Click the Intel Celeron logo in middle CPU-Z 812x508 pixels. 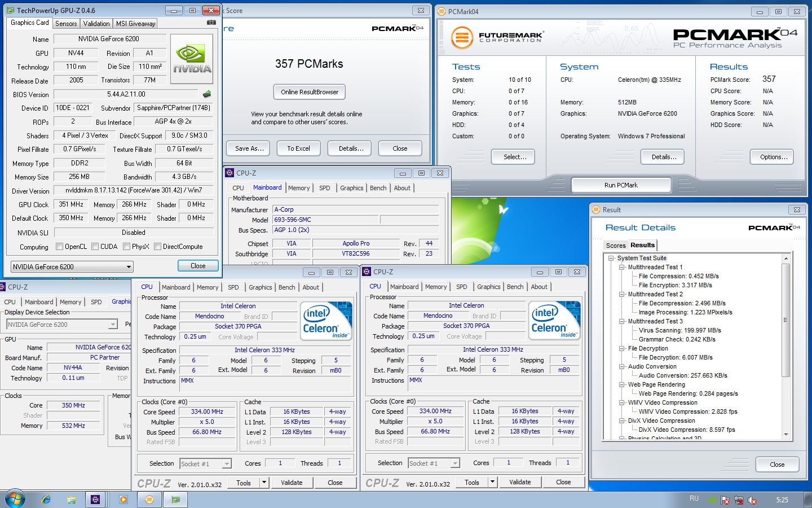[327, 322]
